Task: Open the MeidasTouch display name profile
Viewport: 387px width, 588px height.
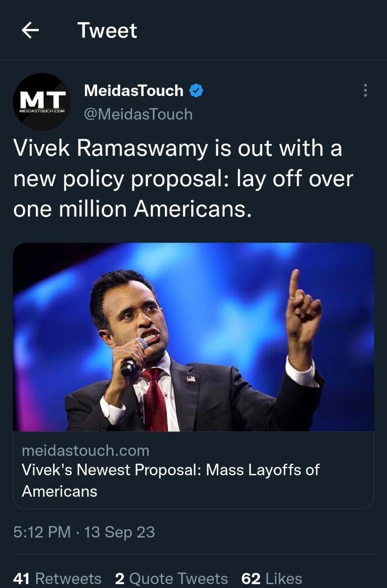Action: tap(133, 91)
